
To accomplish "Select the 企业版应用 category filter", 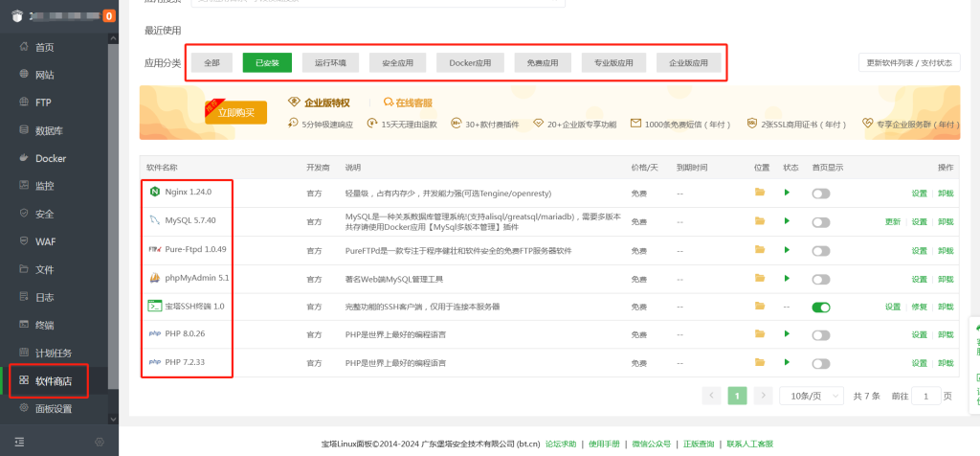I will point(688,62).
